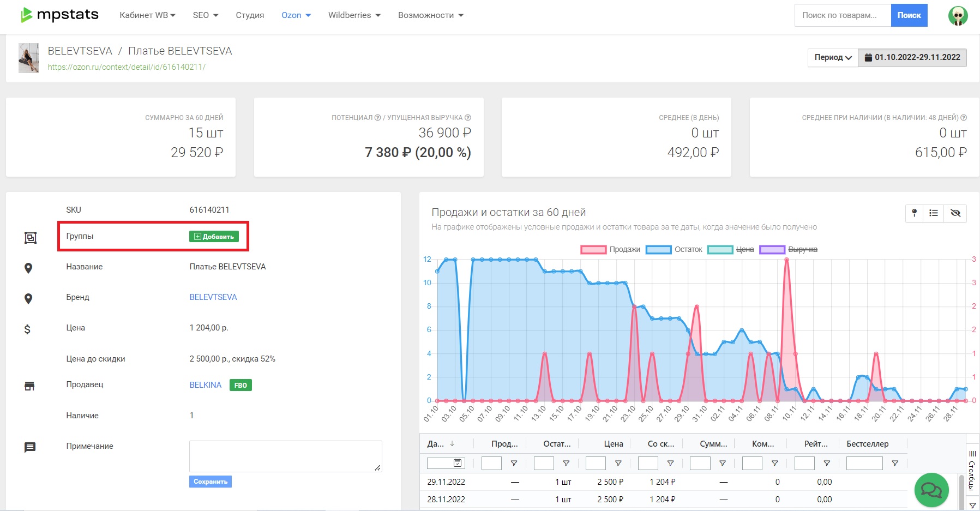Click filter icon for the Цена column
Screen dimensions: 980x511
click(x=618, y=463)
